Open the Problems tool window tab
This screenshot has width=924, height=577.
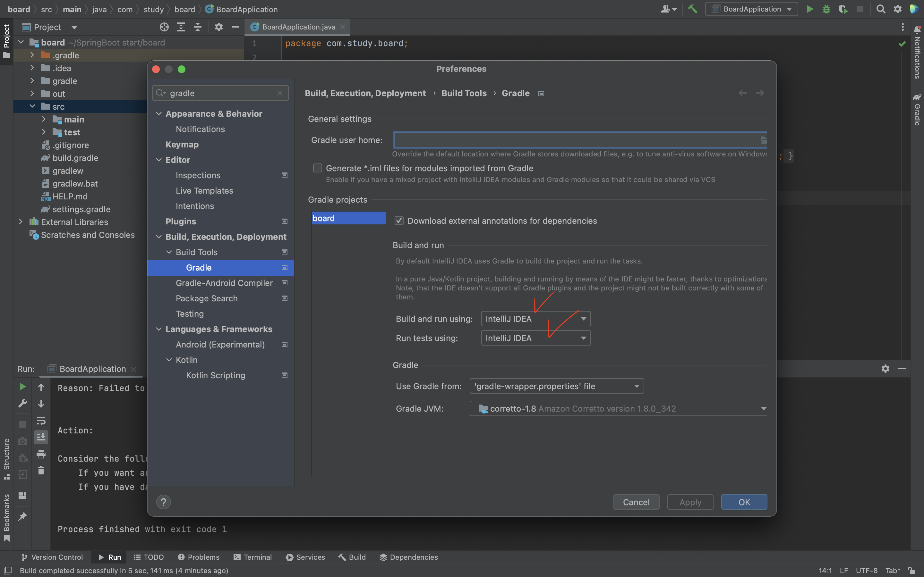199,557
